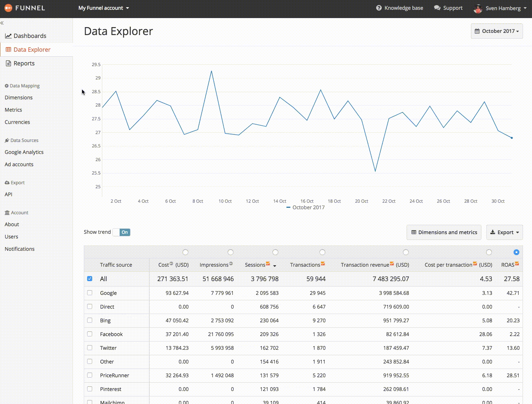Click the orange icon beside Transaction revenue

pos(392,264)
